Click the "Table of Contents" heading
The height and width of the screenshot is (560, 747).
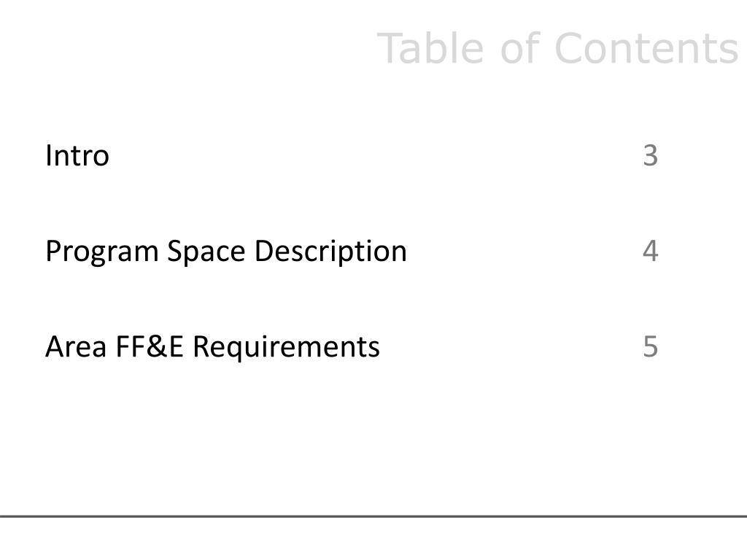point(557,47)
